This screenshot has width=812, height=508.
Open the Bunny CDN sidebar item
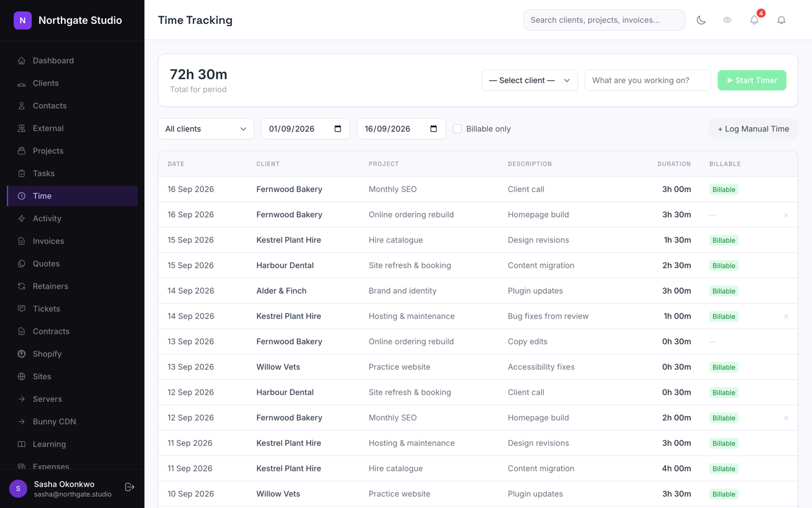pyautogui.click(x=72, y=422)
